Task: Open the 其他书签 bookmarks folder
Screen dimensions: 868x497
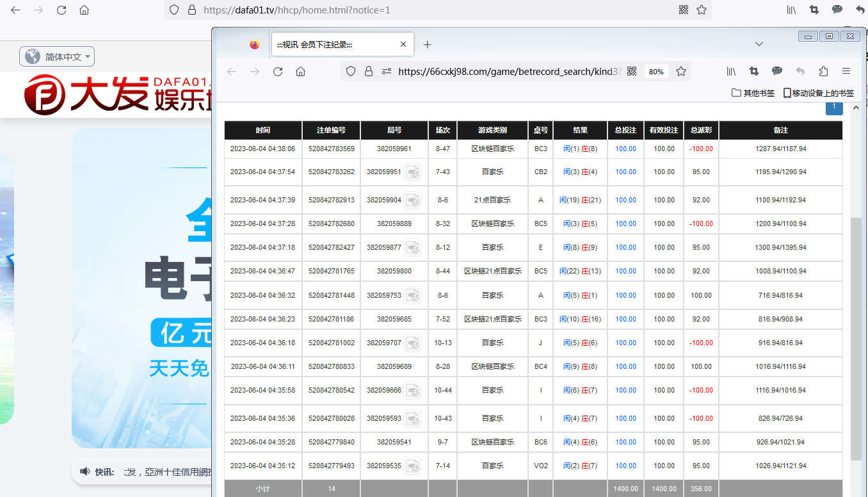Action: 753,93
